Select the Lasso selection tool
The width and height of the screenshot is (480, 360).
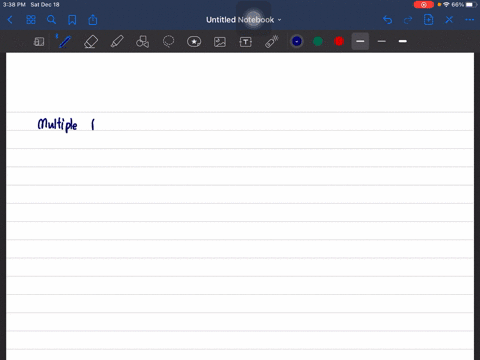tap(168, 42)
